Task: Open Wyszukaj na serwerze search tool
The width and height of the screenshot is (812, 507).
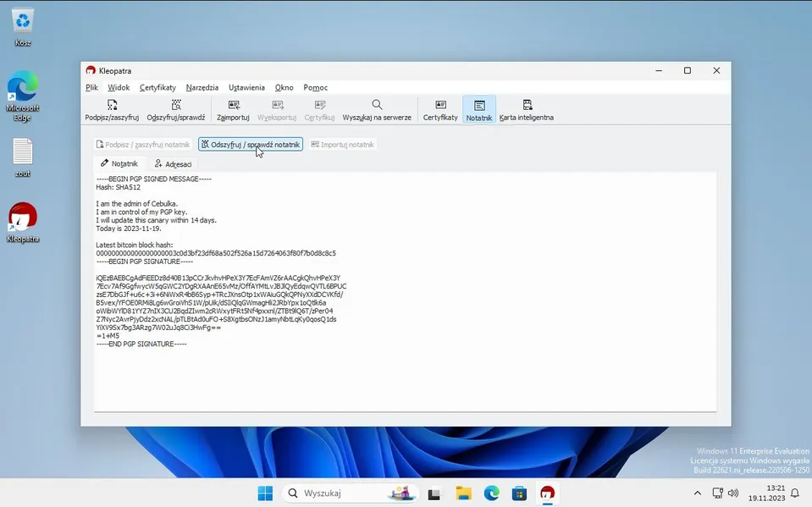Action: (x=377, y=110)
